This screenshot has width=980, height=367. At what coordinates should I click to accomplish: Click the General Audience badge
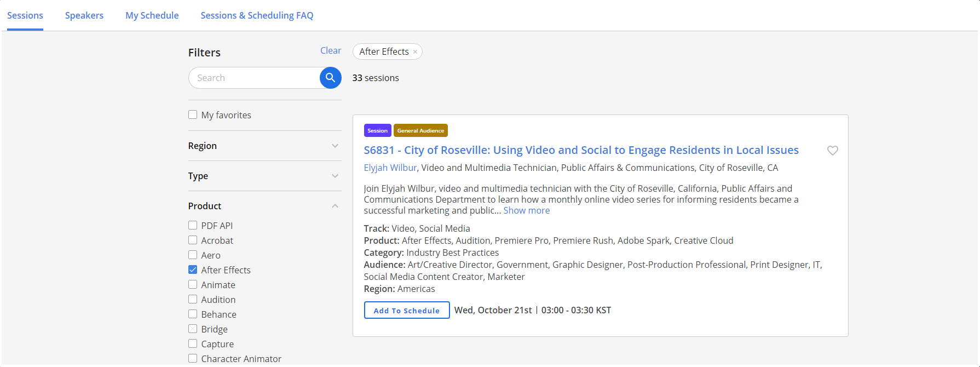pyautogui.click(x=420, y=130)
